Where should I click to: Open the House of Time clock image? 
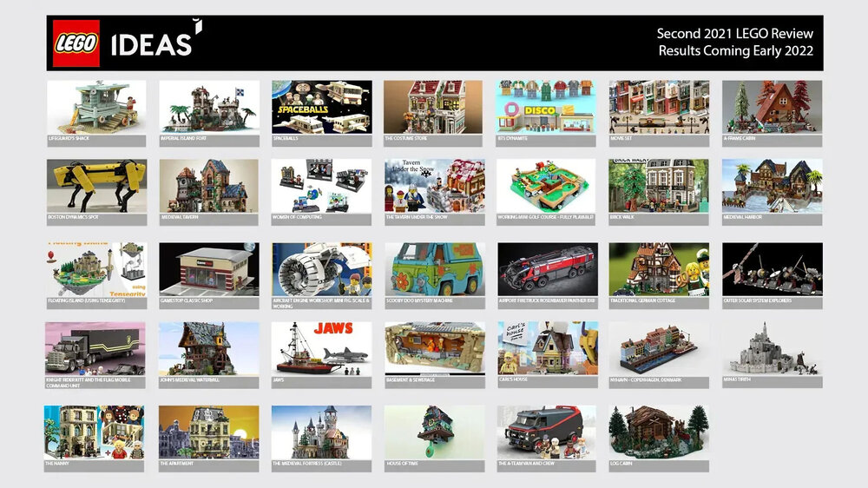click(x=435, y=432)
